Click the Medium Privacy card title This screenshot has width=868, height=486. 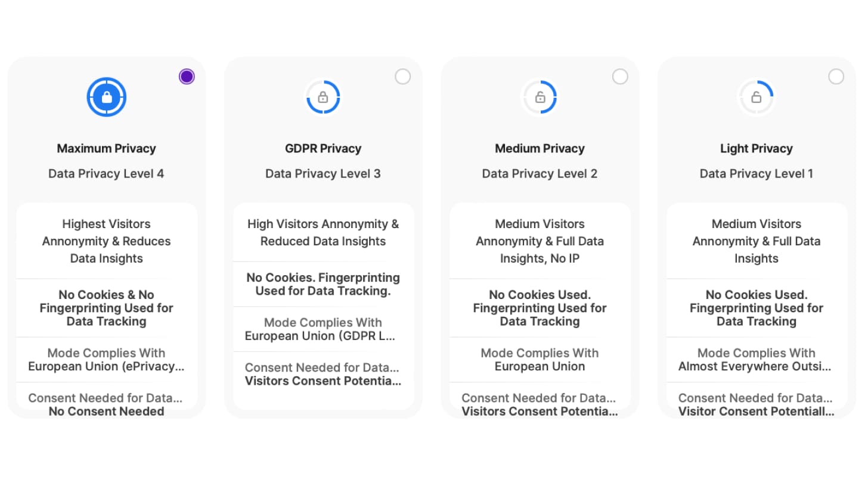pyautogui.click(x=540, y=148)
